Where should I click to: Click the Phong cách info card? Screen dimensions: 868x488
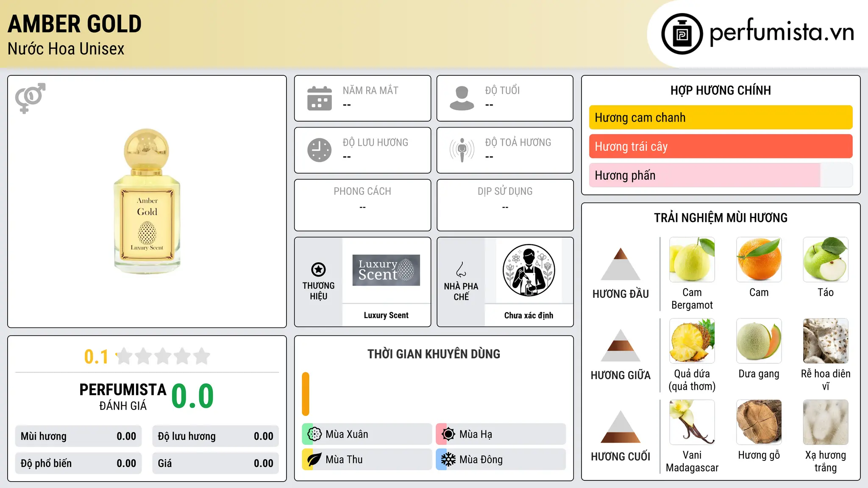(x=362, y=205)
